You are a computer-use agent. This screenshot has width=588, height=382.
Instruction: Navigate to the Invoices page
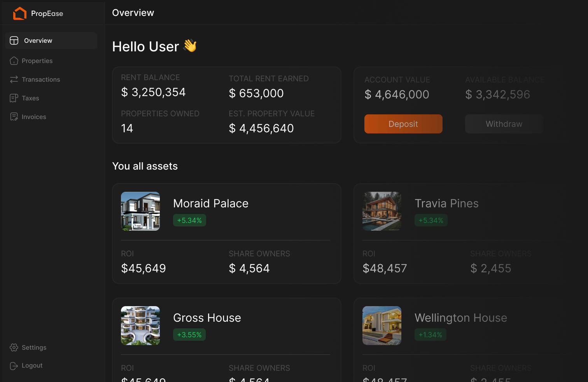(34, 117)
